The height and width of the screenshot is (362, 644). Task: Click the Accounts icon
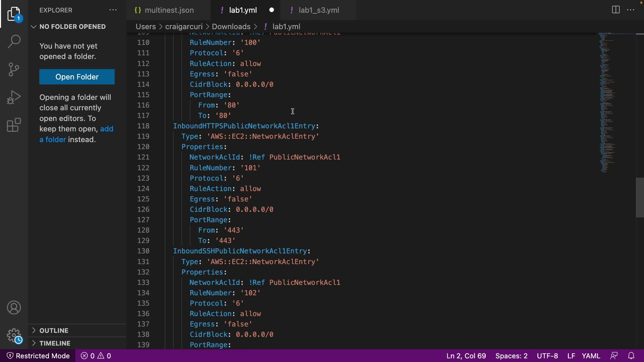click(x=14, y=308)
